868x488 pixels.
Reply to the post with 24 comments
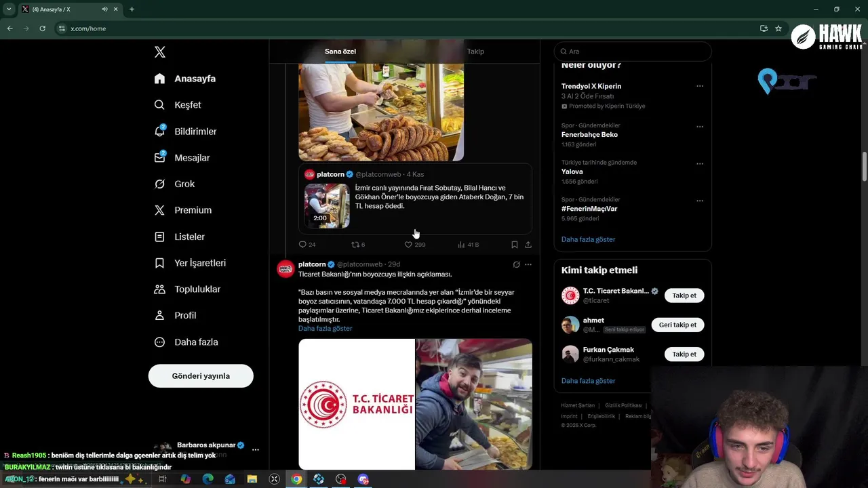pyautogui.click(x=307, y=245)
